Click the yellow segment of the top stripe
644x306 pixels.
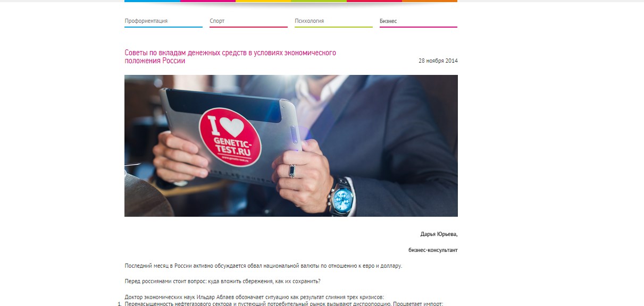click(263, 1)
